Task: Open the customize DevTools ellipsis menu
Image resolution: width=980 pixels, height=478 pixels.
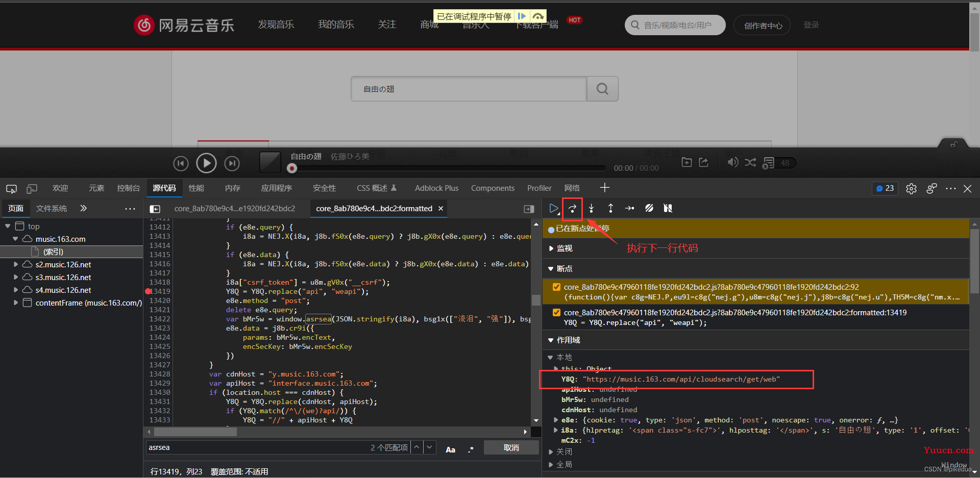Action: [950, 189]
